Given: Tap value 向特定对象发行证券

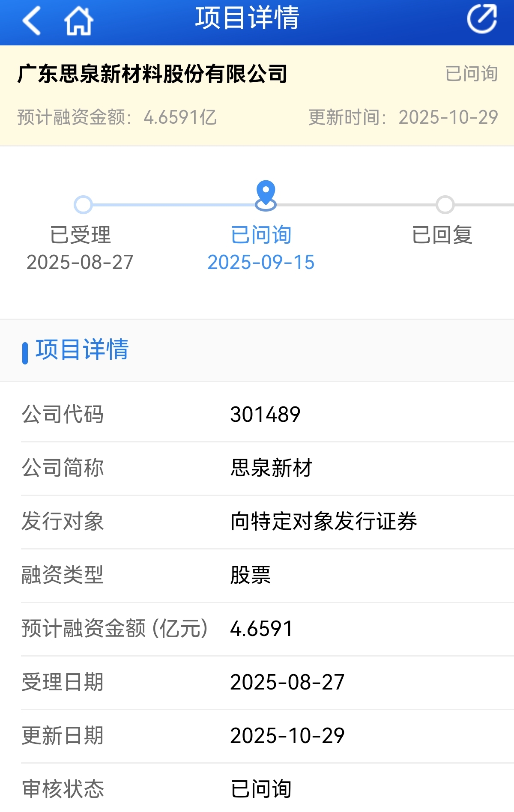Looking at the screenshot, I should click(x=323, y=521).
